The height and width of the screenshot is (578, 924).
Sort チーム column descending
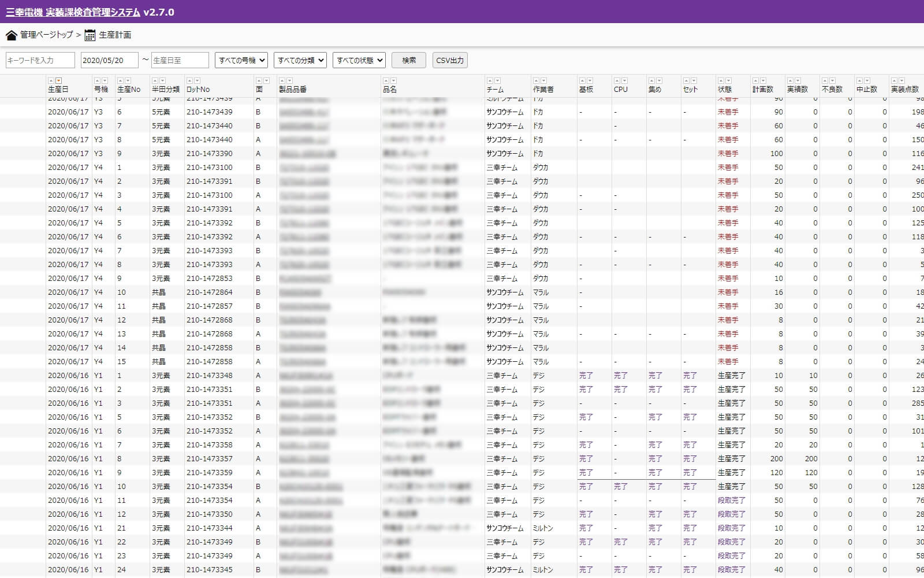497,81
